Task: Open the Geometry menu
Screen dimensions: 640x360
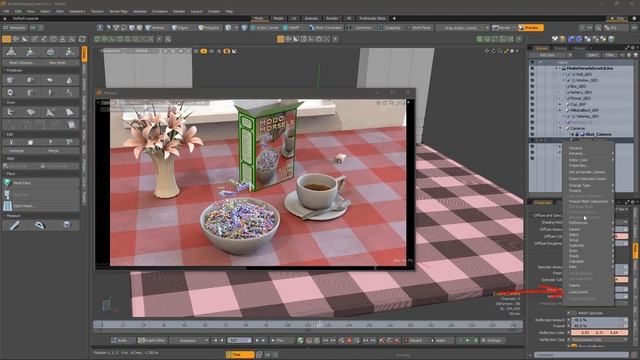Action: point(77,11)
